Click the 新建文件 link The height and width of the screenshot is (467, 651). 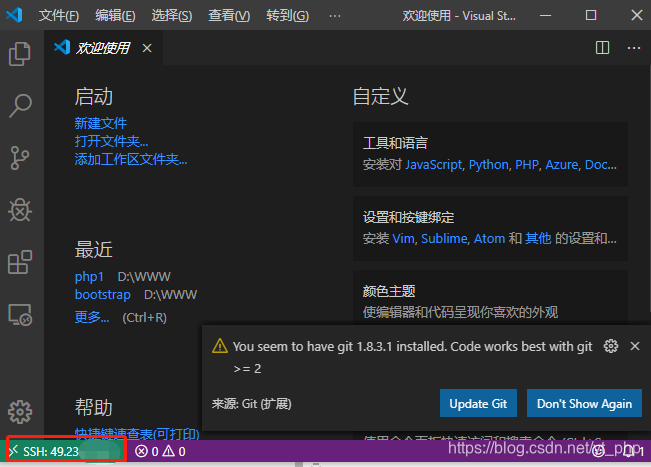pos(100,123)
